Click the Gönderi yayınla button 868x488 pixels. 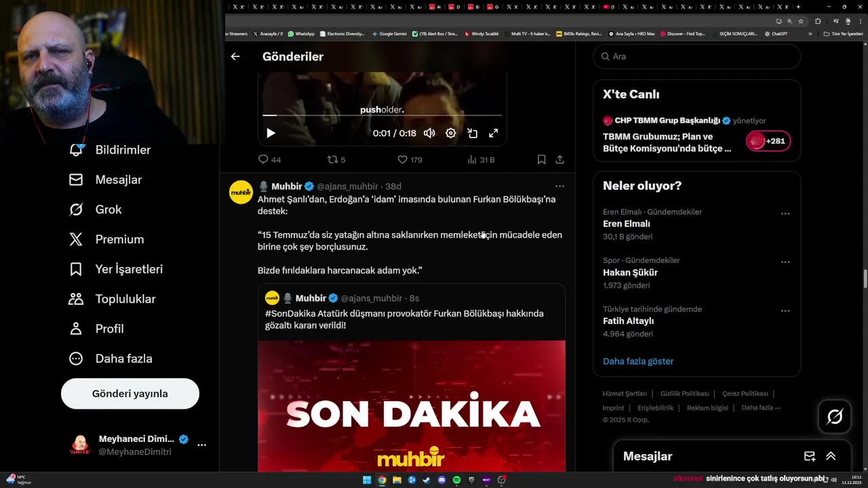(130, 394)
